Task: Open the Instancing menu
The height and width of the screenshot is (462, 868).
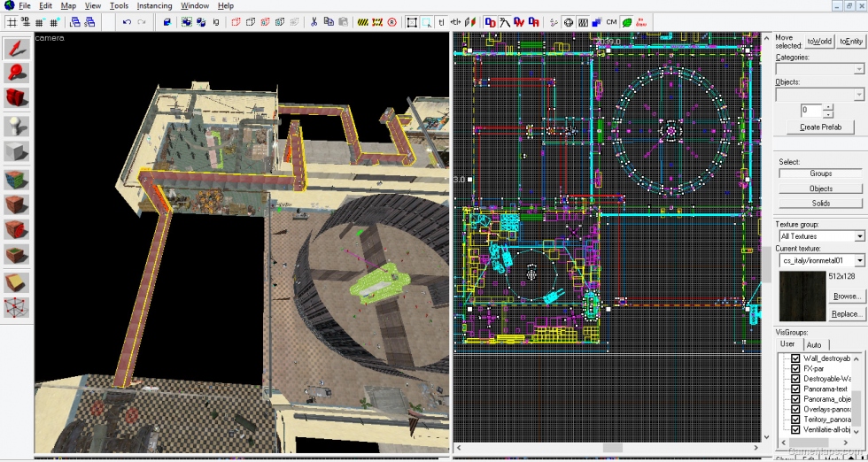Action: 154,5
